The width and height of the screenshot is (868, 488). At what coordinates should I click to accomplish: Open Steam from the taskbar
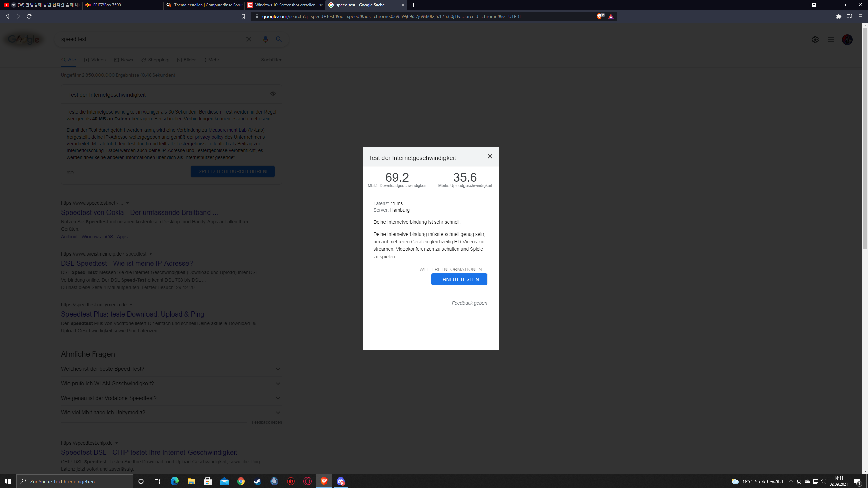pyautogui.click(x=258, y=481)
